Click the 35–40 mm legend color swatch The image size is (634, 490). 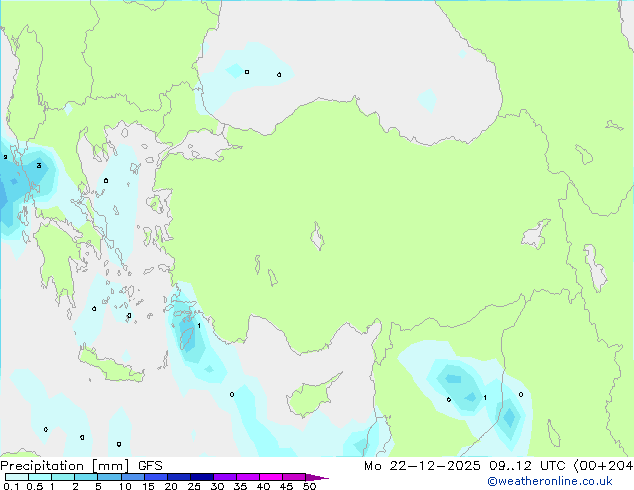[x=248, y=477]
